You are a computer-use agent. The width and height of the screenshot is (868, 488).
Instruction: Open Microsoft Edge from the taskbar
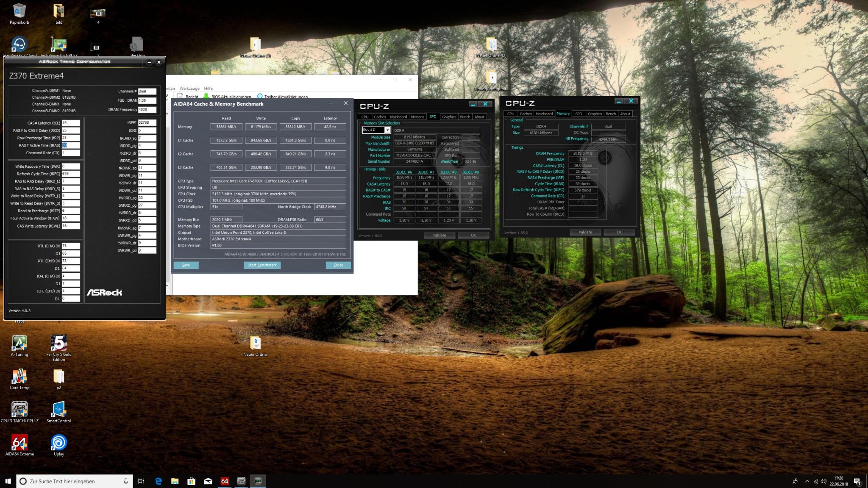[x=159, y=481]
